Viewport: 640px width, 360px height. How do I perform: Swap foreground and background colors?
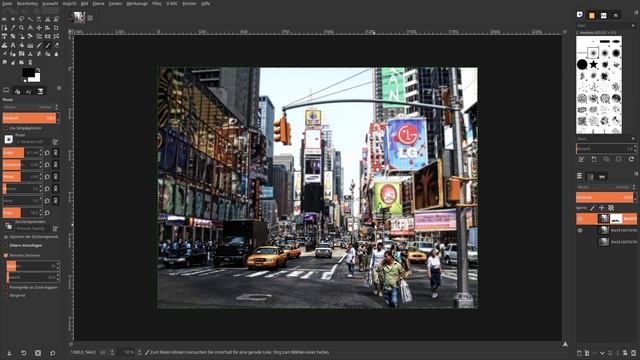(x=38, y=70)
